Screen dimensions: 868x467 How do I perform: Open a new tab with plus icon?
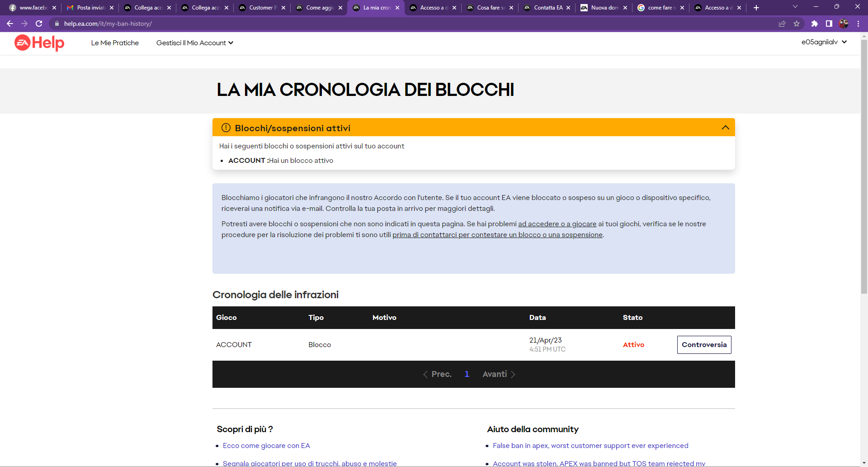(x=756, y=8)
